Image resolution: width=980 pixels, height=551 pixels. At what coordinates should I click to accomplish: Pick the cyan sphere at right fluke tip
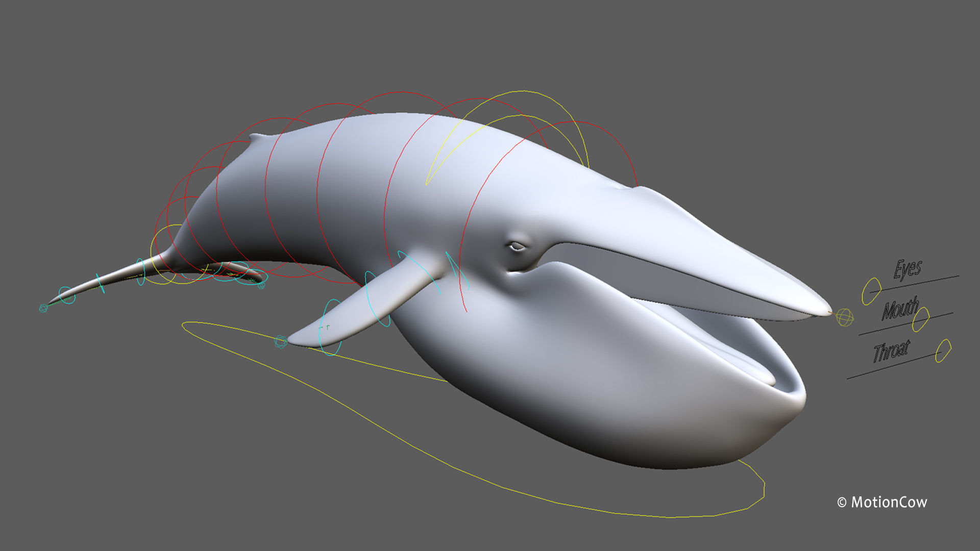(x=261, y=285)
